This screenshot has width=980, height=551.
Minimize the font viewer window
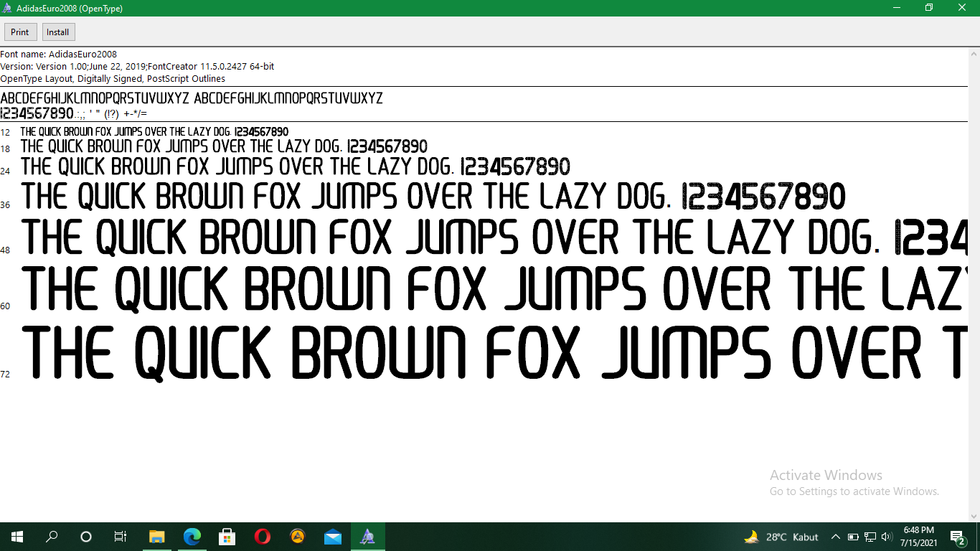pos(897,8)
